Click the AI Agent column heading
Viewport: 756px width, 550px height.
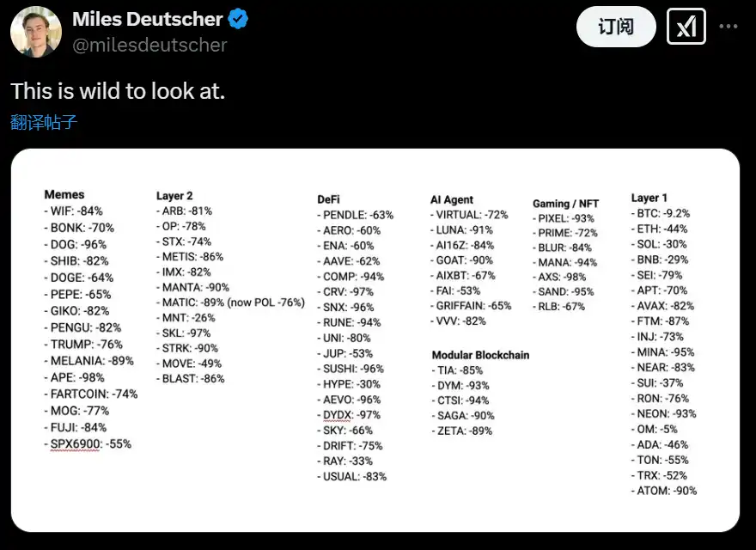[452, 199]
